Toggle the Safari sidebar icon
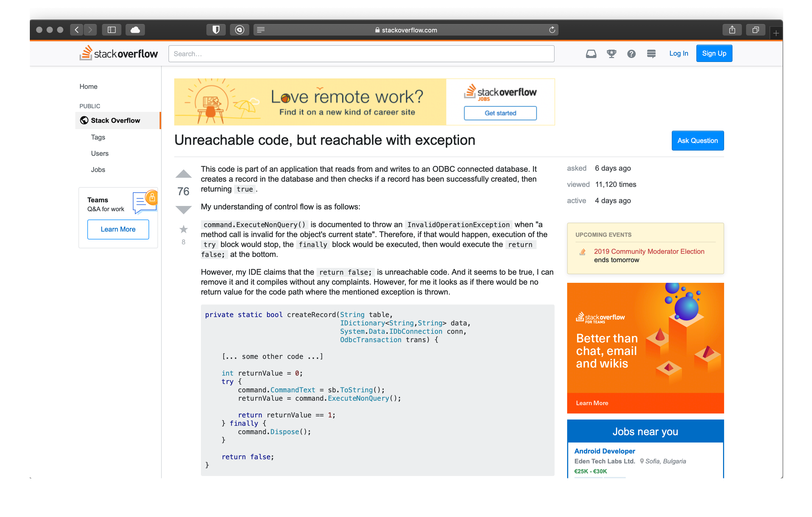Screen dimensions: 812x517 tap(112, 30)
